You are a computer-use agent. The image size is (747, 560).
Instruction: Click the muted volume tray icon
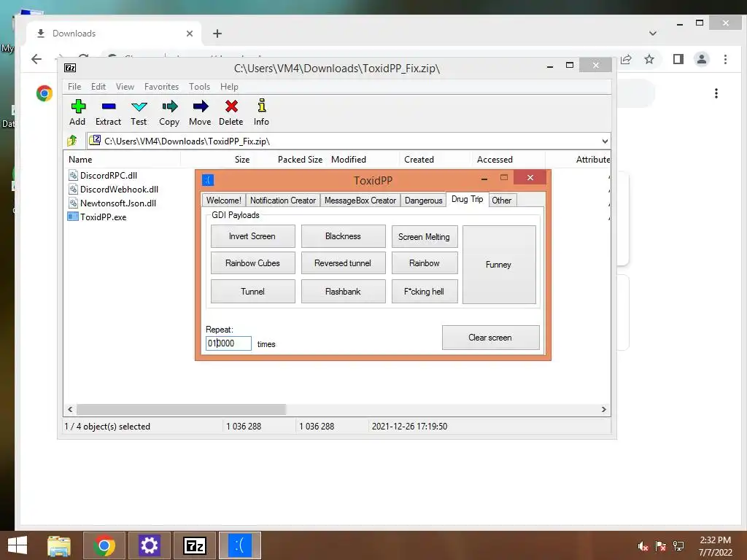pyautogui.click(x=643, y=546)
